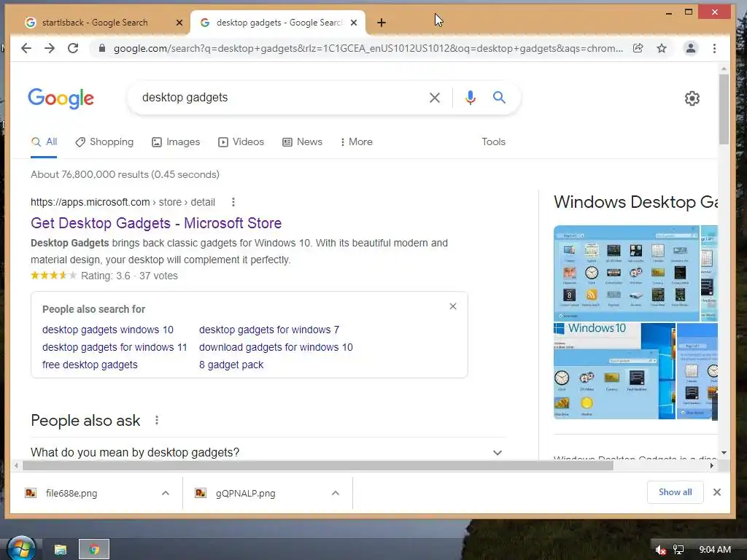747x560 pixels.
Task: Start voice search with the microphone icon
Action: click(x=471, y=98)
